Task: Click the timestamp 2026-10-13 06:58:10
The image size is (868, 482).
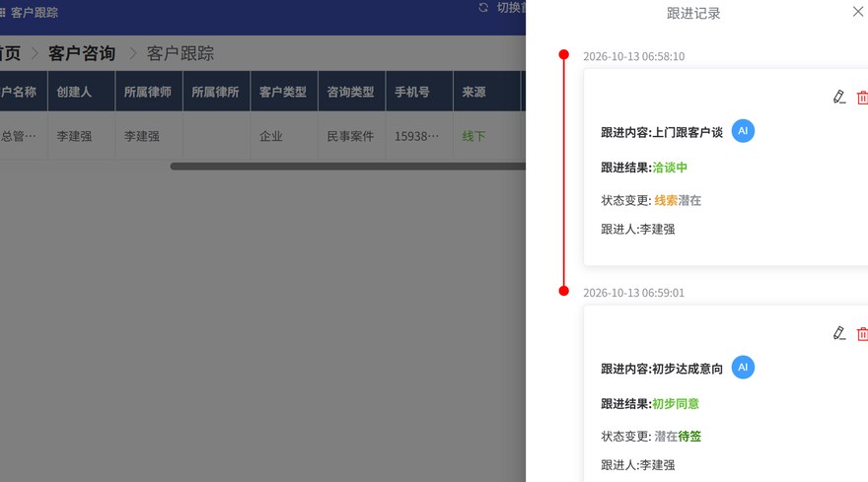Action: (x=634, y=56)
